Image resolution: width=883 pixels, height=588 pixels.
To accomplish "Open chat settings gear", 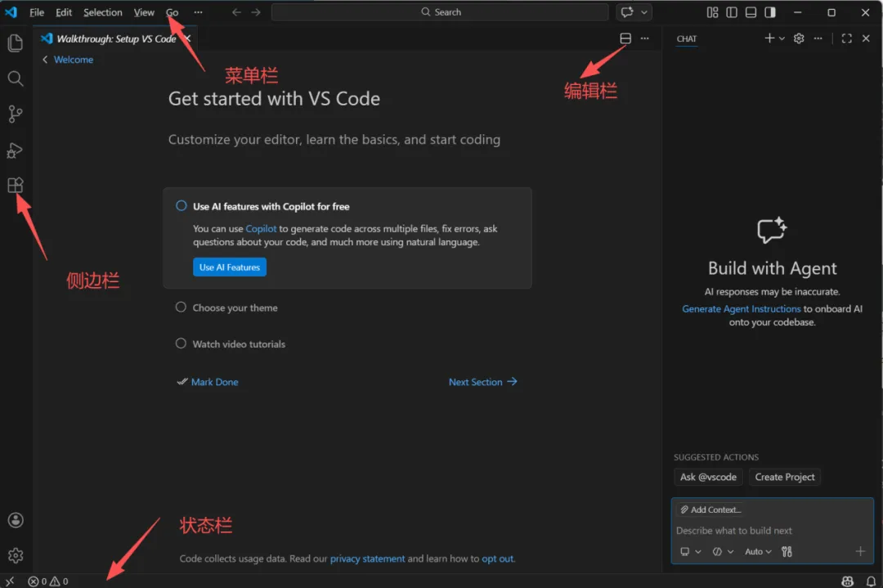I will pos(799,38).
